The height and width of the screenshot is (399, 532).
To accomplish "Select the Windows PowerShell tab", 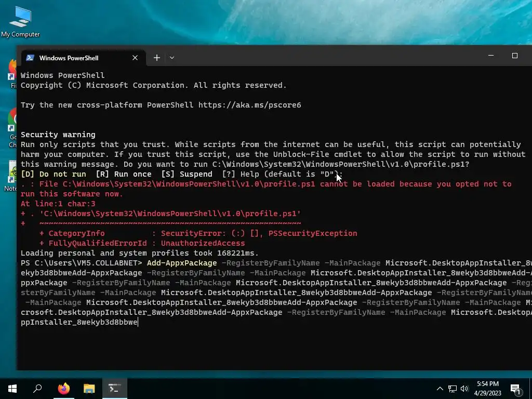I will pos(84,58).
